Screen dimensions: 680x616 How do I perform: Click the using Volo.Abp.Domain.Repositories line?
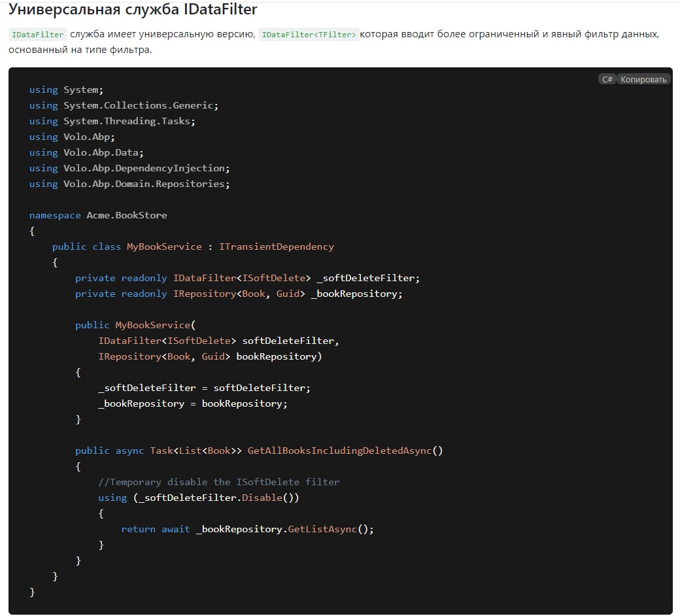pos(129,184)
